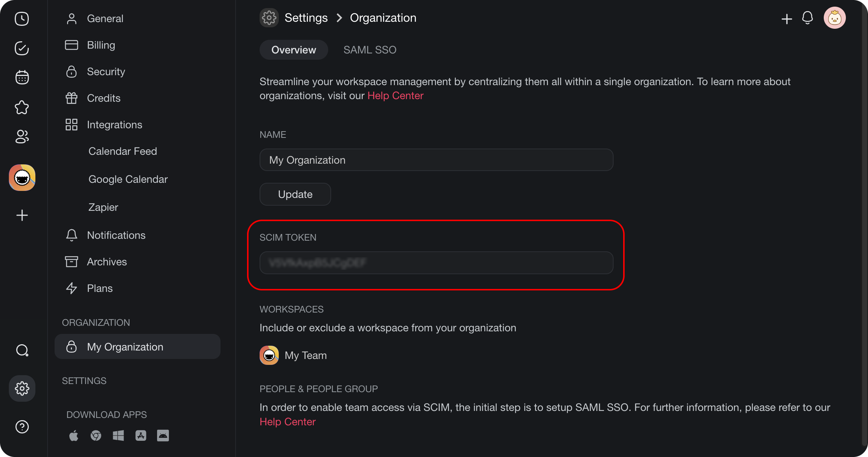Download the Android app via the Android icon

click(163, 435)
